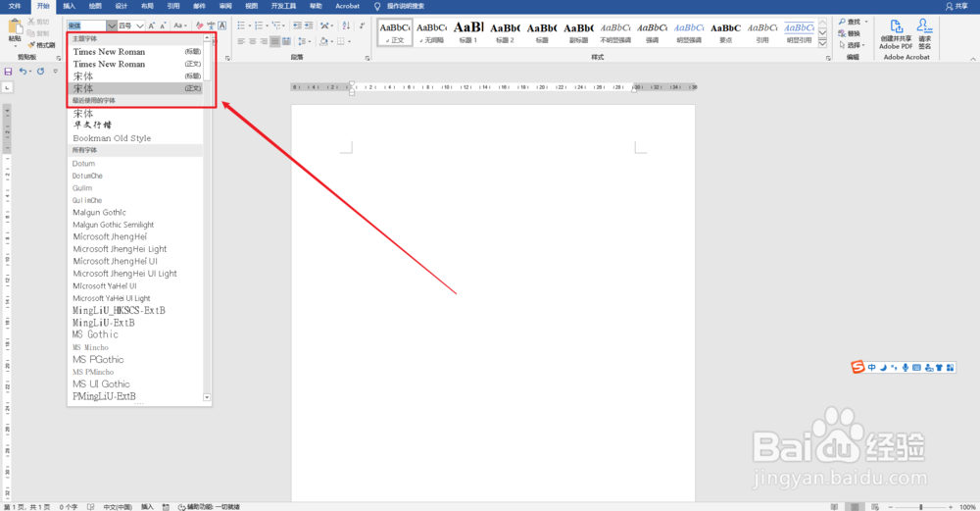Click the Line Spacing icon
This screenshot has width=980, height=511.
302,41
